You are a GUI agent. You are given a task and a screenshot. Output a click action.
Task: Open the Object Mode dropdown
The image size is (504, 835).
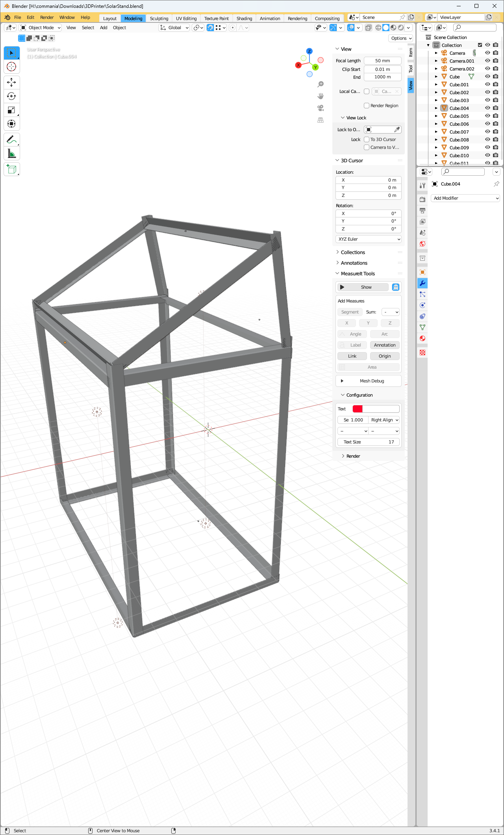pyautogui.click(x=41, y=28)
